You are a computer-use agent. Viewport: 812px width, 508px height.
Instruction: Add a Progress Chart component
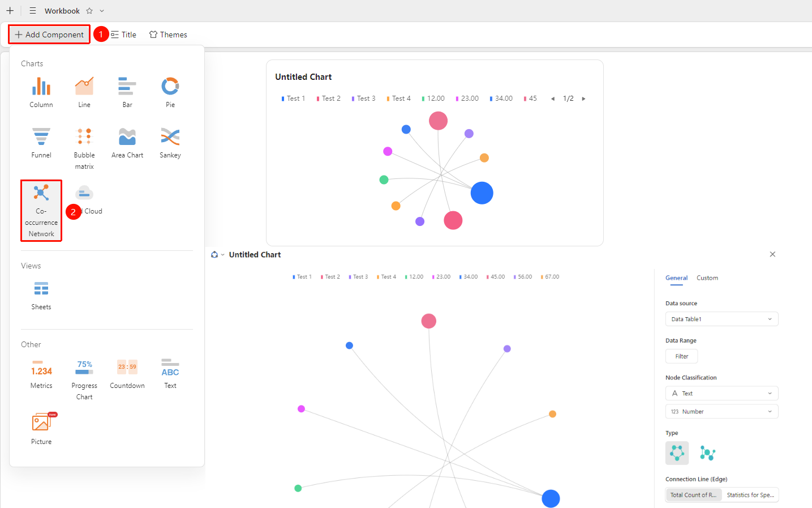pos(84,379)
